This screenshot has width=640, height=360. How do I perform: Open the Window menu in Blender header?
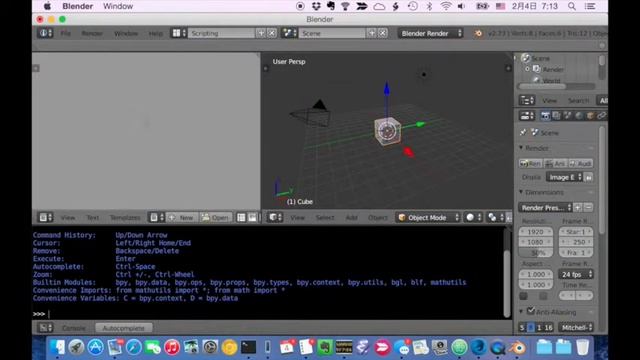pyautogui.click(x=126, y=33)
